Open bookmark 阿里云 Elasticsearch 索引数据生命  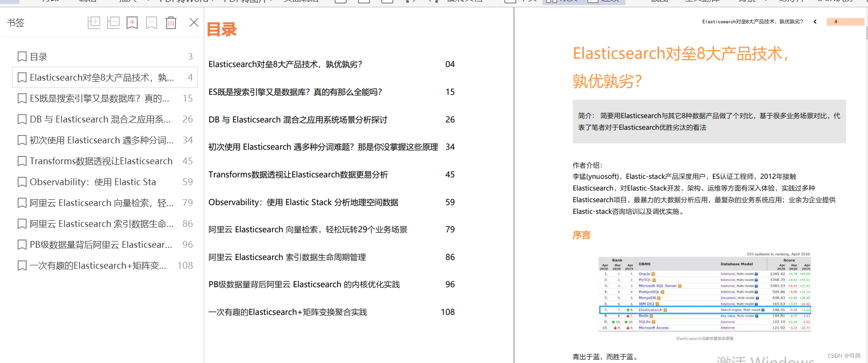pyautogui.click(x=105, y=224)
